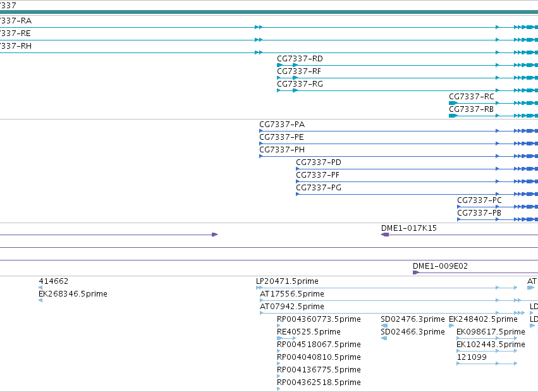
Task: Click the CG7337-RF transcript label
Action: tap(299, 71)
